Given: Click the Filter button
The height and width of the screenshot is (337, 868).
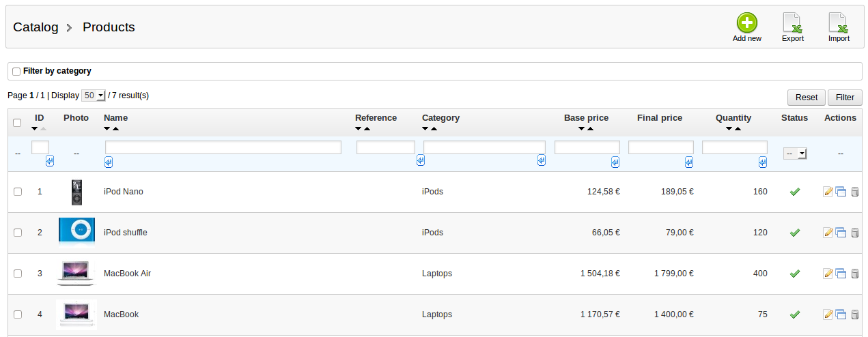Looking at the screenshot, I should 845,98.
